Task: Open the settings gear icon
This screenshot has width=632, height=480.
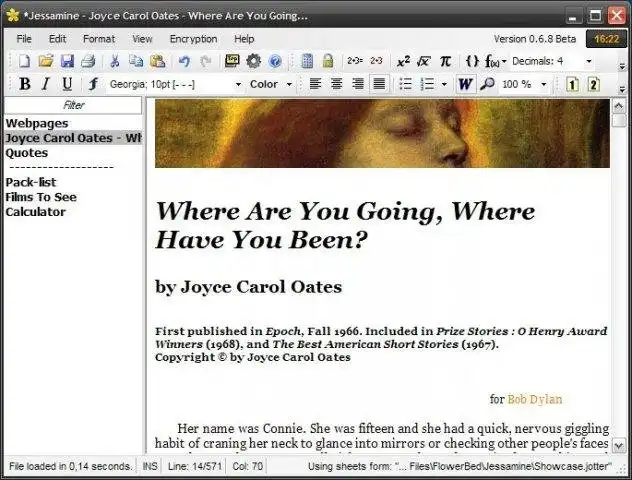Action: (254, 61)
